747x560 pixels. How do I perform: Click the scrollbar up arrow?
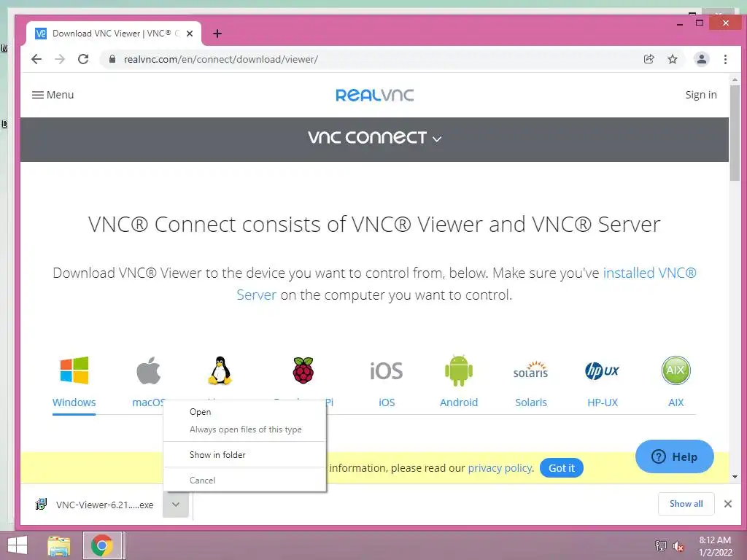pyautogui.click(x=735, y=79)
